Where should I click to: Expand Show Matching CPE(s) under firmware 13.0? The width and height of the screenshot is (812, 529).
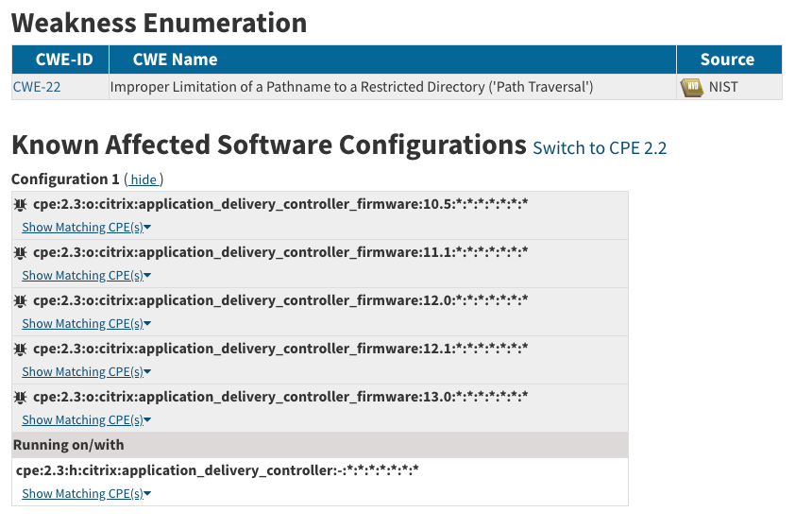click(86, 420)
